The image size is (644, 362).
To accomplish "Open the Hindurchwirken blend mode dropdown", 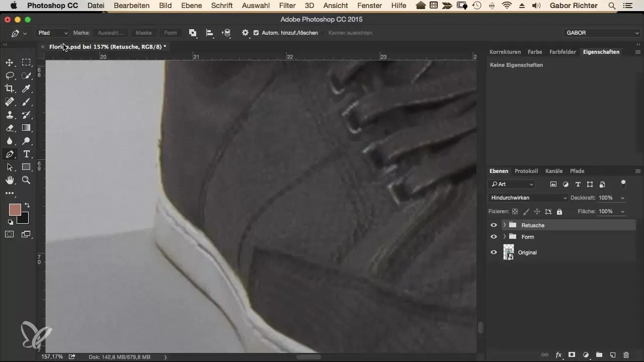I will click(528, 198).
